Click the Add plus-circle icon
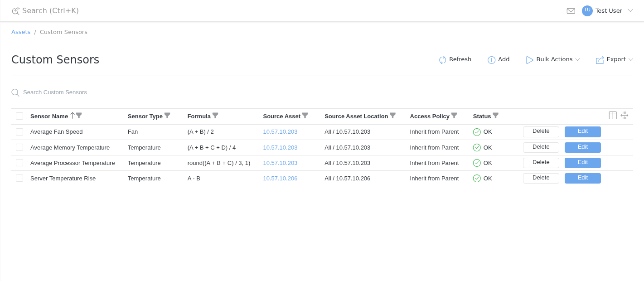 tap(492, 60)
